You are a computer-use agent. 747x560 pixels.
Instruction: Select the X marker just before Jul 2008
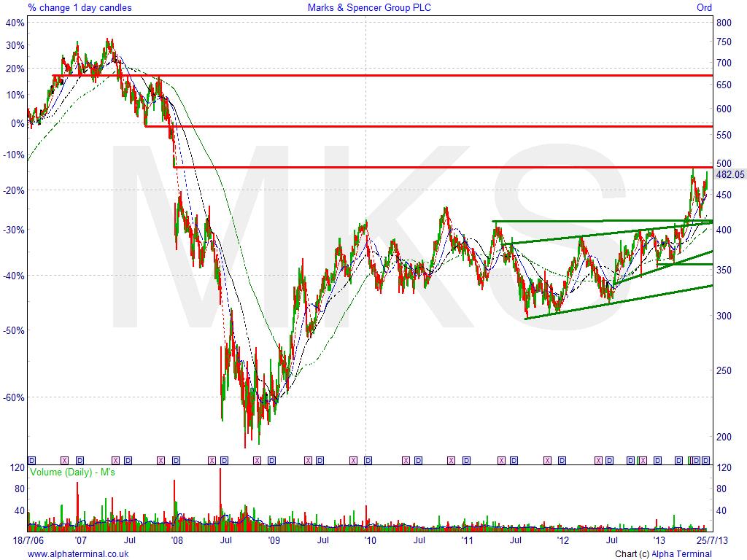pyautogui.click(x=212, y=460)
